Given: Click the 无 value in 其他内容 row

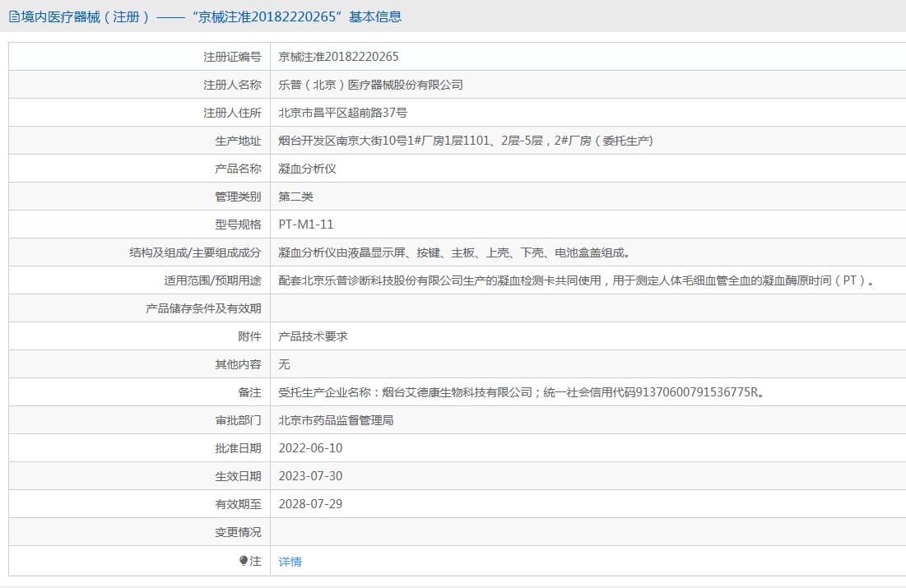Looking at the screenshot, I should [284, 364].
